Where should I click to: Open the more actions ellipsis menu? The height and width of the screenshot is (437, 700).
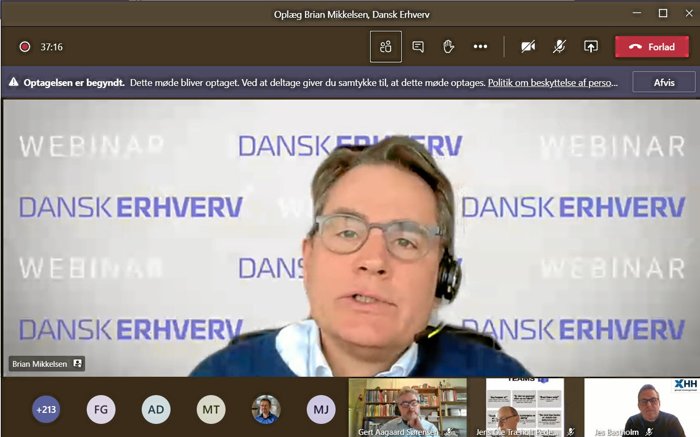[480, 47]
